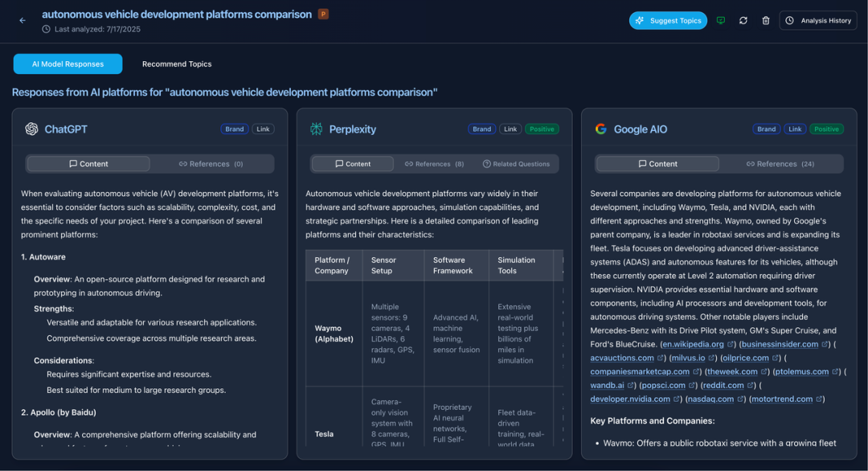Open the nasdaq.com link
Screen dimensions: 868x471
(710, 399)
